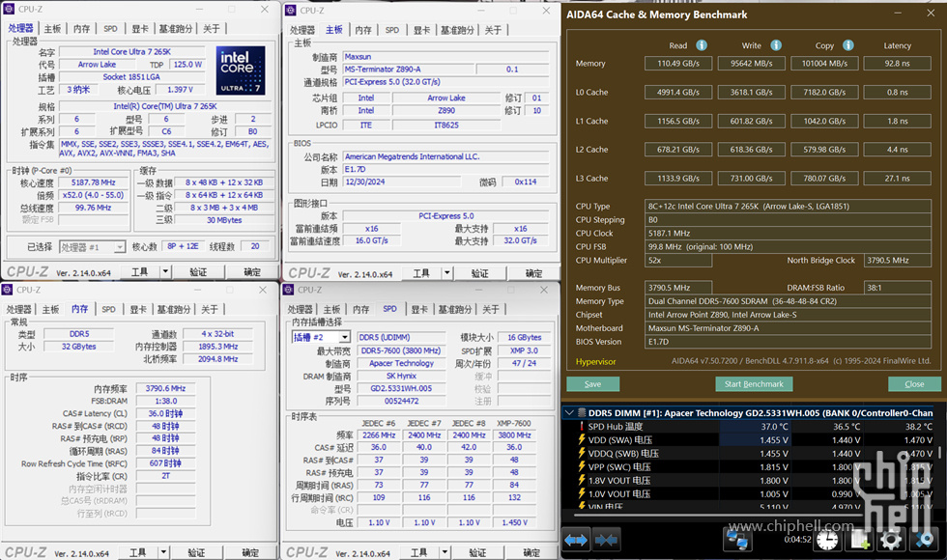The width and height of the screenshot is (947, 560).
Task: Click lightning icon of 1.8V VOUT 电压 row
Action: pyautogui.click(x=582, y=481)
